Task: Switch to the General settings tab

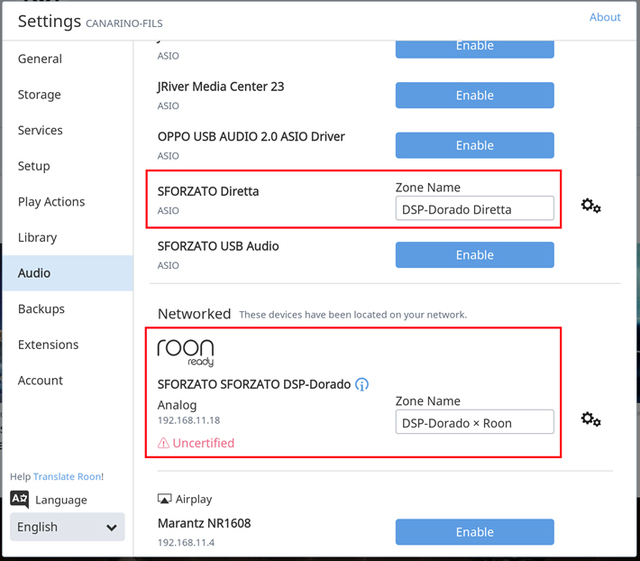Action: click(x=40, y=59)
